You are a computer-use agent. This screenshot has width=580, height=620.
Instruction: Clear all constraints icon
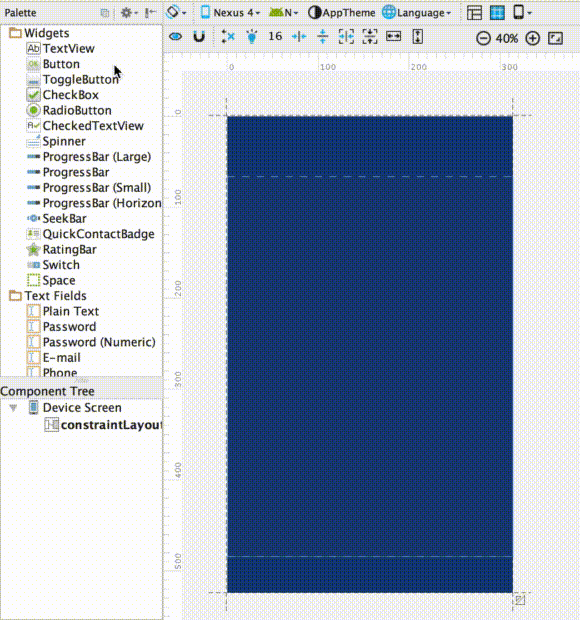(228, 37)
